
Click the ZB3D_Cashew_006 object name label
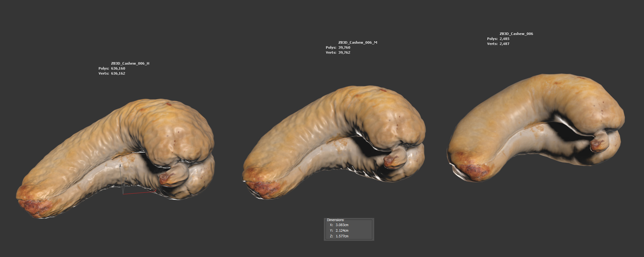516,34
